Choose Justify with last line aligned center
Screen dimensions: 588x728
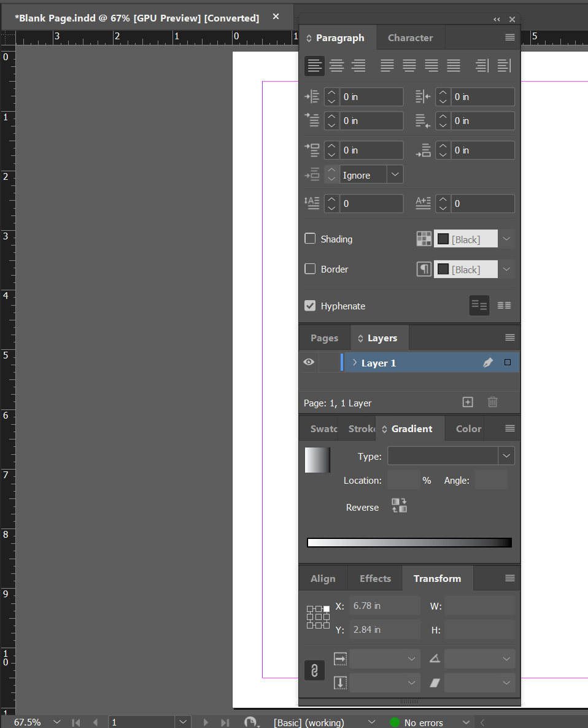(x=409, y=66)
